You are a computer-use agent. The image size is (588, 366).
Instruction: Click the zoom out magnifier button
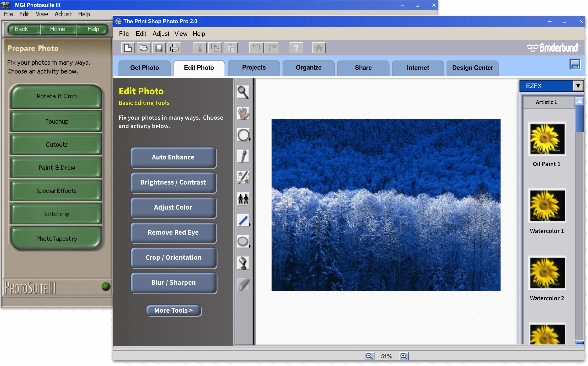pos(369,356)
